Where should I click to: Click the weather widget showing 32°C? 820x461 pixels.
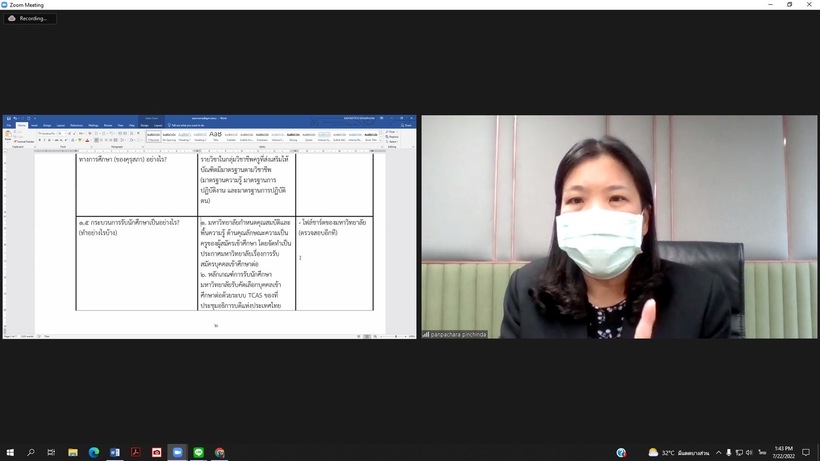[x=678, y=453]
